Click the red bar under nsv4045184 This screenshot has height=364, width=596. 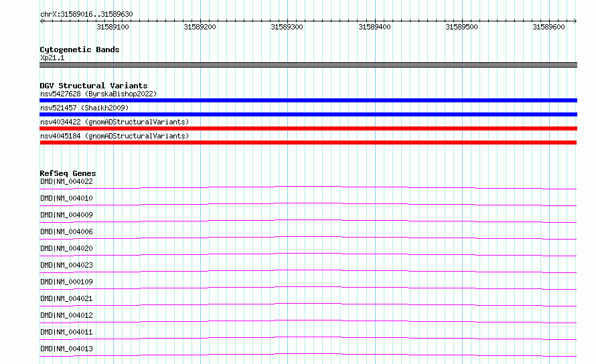(x=308, y=143)
